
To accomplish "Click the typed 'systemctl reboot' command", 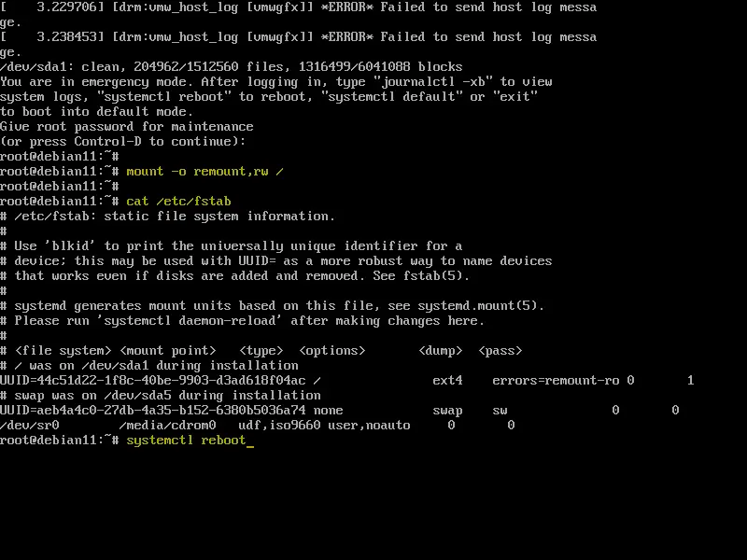I will pyautogui.click(x=186, y=440).
